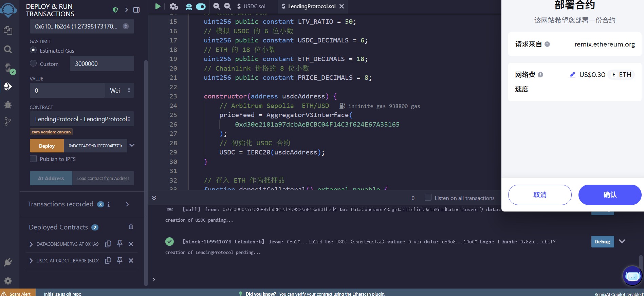The height and width of the screenshot is (296, 644).
Task: Click Initialize as git repo in status bar
Action: (62, 294)
